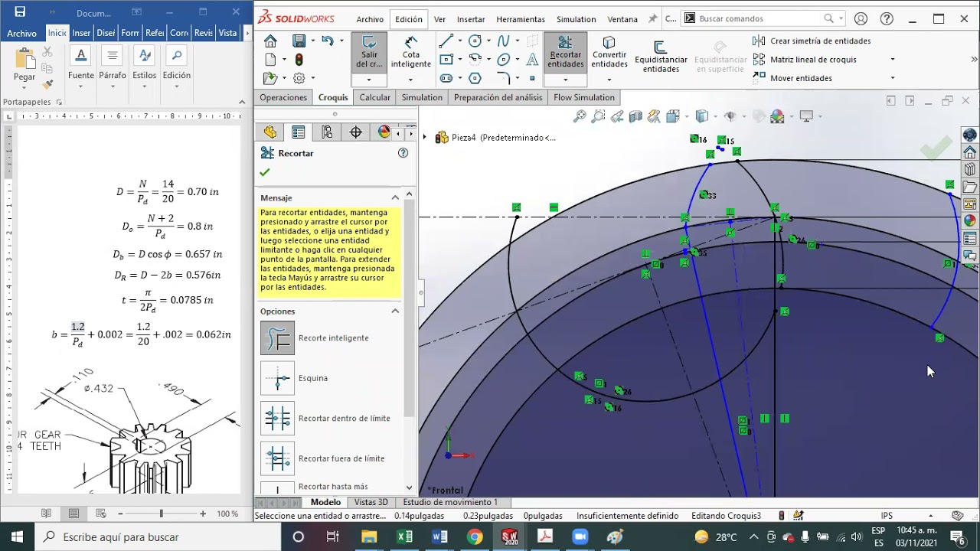
Task: Open the Design Library task pane icon
Action: [x=970, y=170]
